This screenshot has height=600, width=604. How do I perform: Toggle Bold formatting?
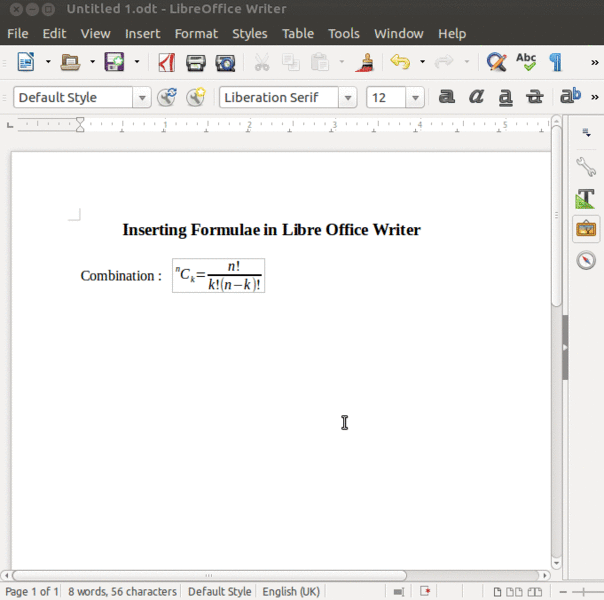tap(447, 96)
